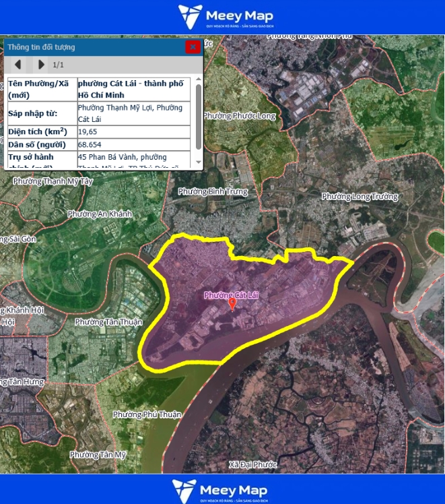Screen dimensions: 445x504
Task: Pick the Phường An Khánh area label
Action: click(100, 214)
